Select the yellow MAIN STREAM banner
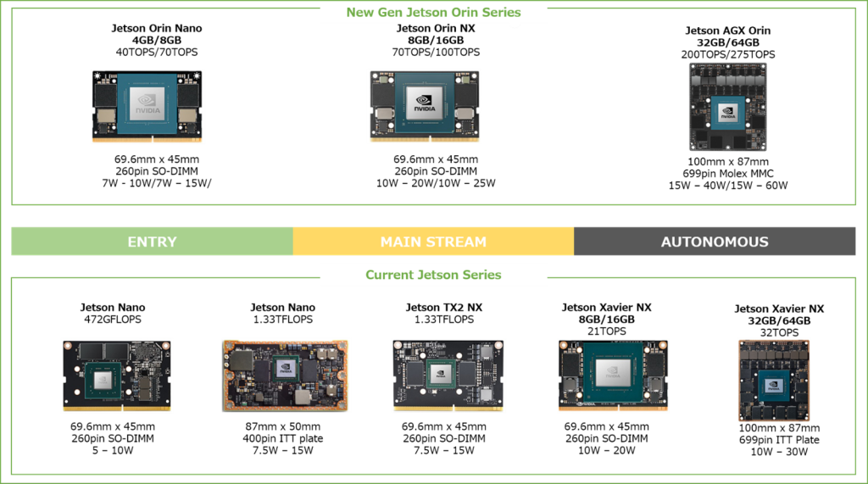Image resolution: width=868 pixels, height=484 pixels. (433, 242)
